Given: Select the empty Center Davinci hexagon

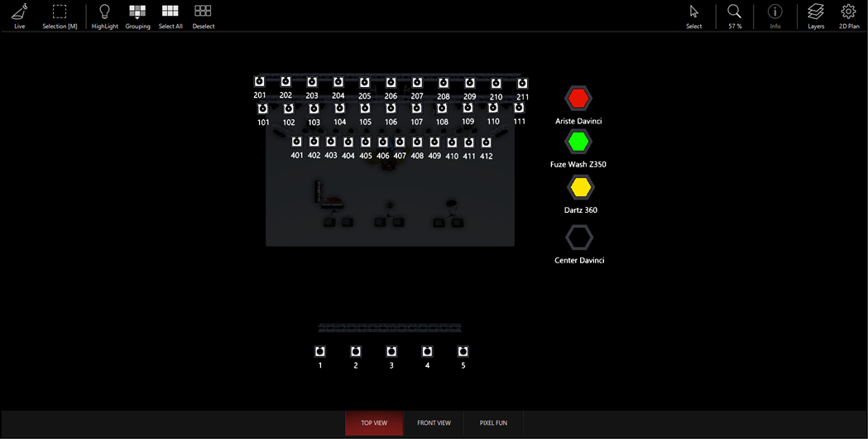Looking at the screenshot, I should [579, 237].
